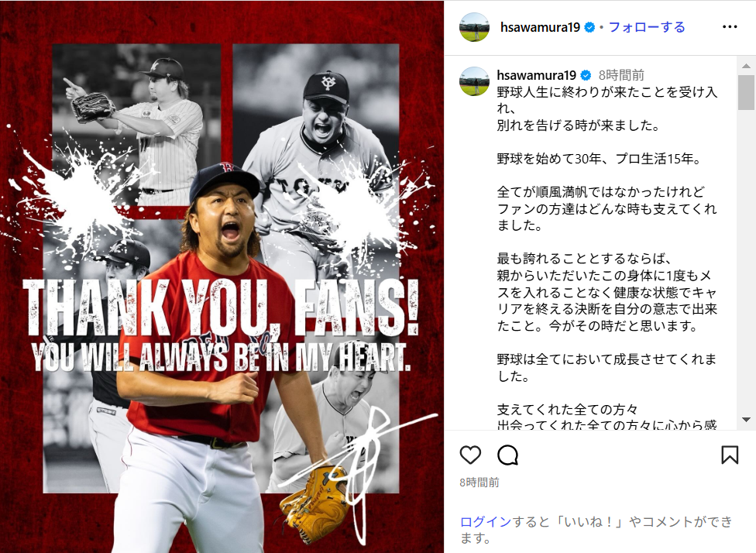
Task: Click the caption scrollbar down arrow
Action: click(x=746, y=420)
